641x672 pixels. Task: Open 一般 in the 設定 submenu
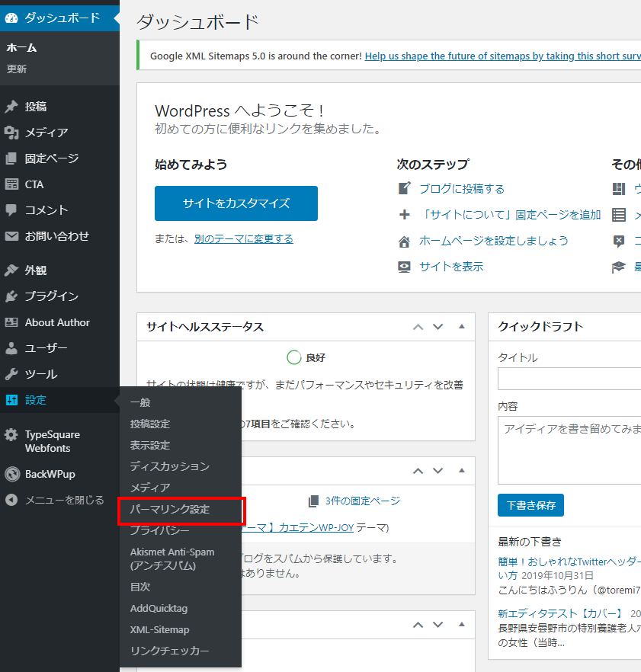[x=140, y=402]
